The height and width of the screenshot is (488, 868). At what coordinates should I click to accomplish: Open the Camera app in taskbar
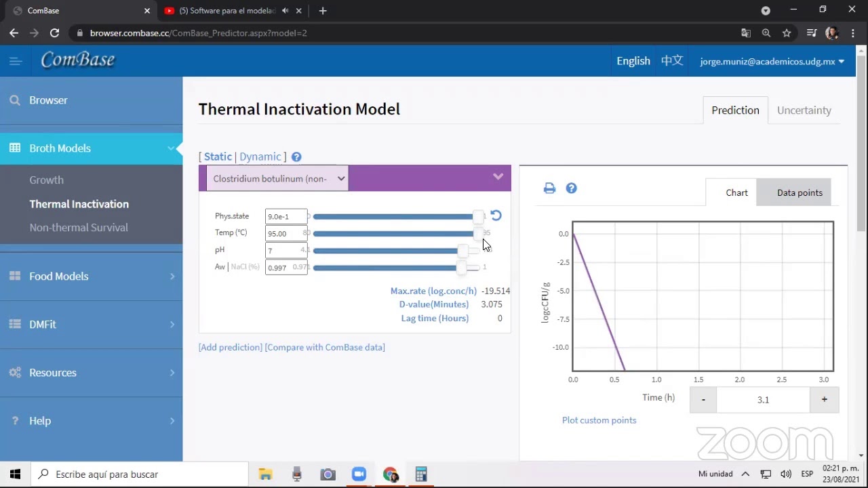(328, 474)
